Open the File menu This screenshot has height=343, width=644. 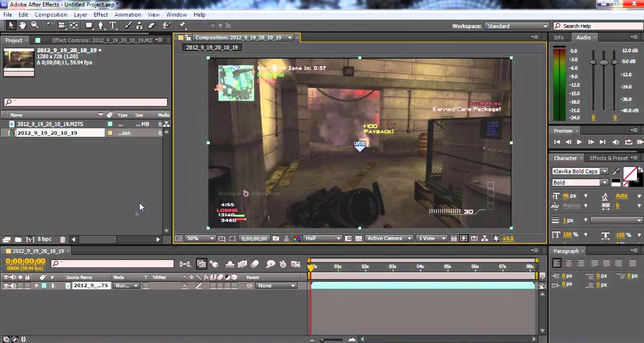click(x=8, y=15)
